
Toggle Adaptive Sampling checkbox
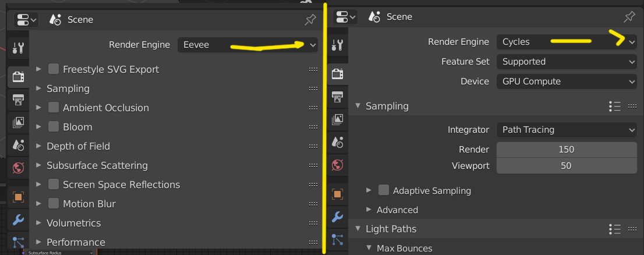[x=384, y=190]
